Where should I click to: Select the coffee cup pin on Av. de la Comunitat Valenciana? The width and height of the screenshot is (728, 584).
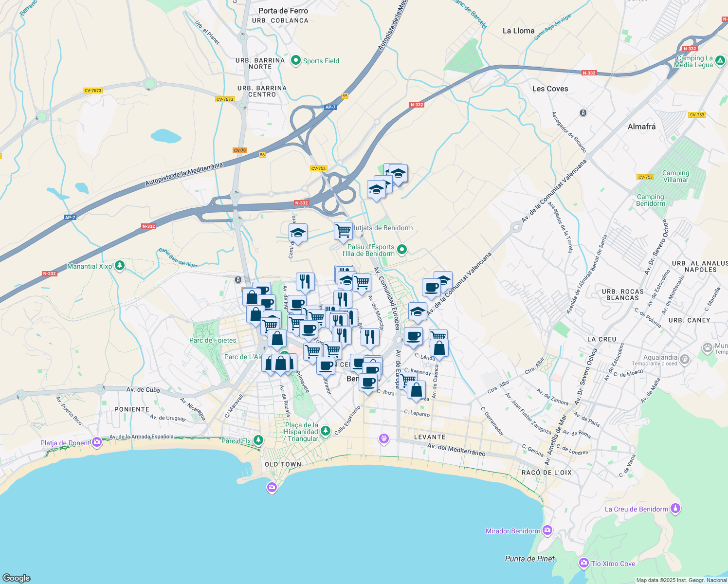[430, 287]
